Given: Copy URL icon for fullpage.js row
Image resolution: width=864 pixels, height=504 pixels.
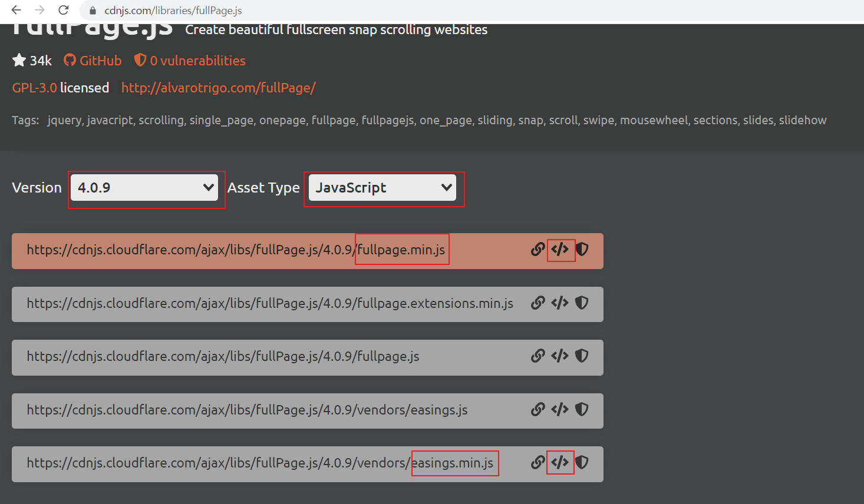Looking at the screenshot, I should 537,356.
